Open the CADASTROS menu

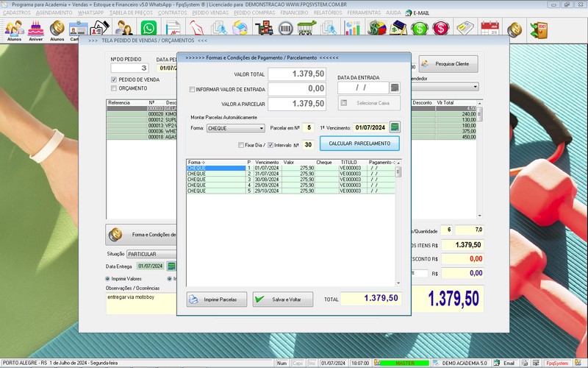tap(17, 13)
